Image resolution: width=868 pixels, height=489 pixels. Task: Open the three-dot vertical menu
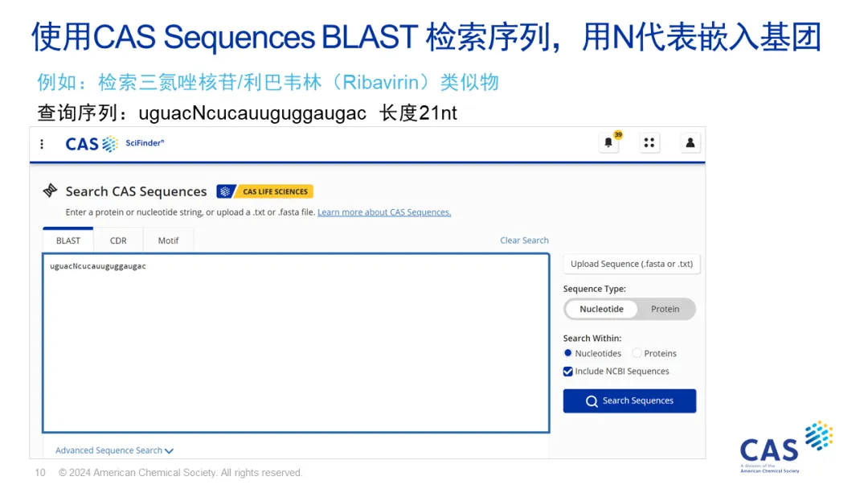tap(42, 144)
